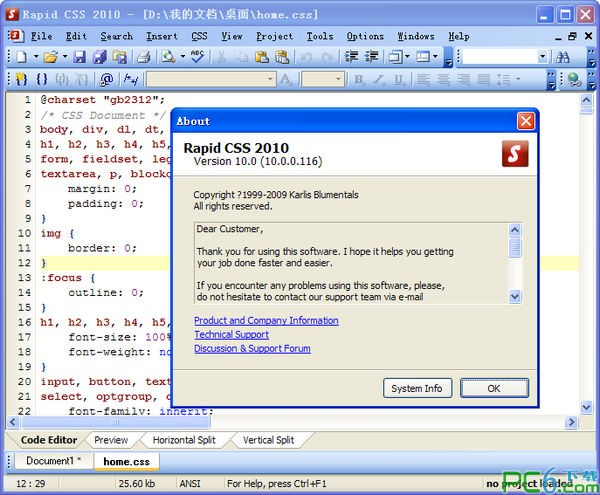Screen dimensions: 600x495
Task: Open the font size combo box
Action: point(322,79)
